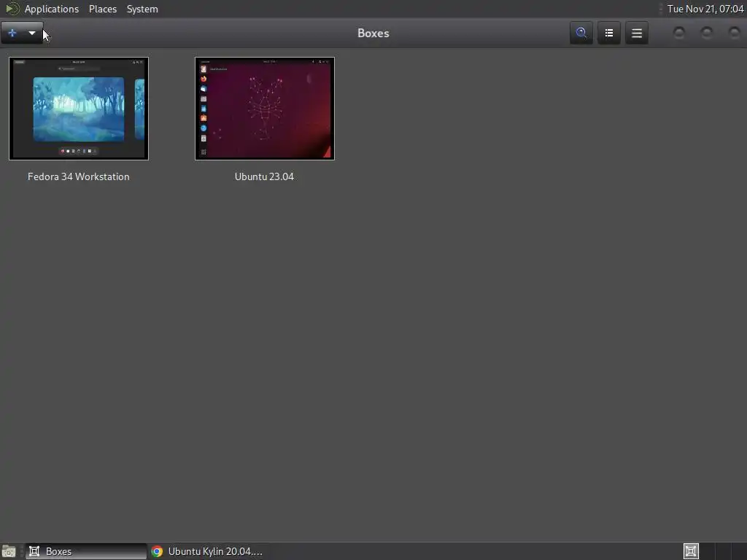Click the first window control button in header
Viewport: 747px width, 560px height.
pos(679,33)
